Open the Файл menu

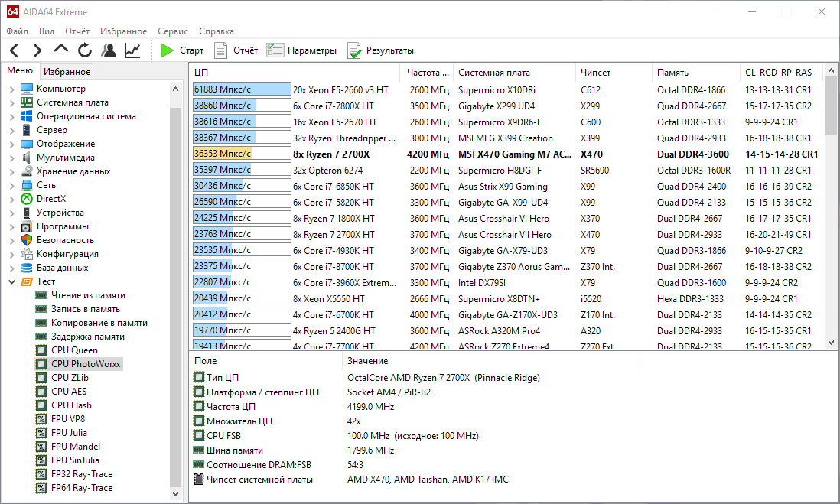[x=17, y=31]
